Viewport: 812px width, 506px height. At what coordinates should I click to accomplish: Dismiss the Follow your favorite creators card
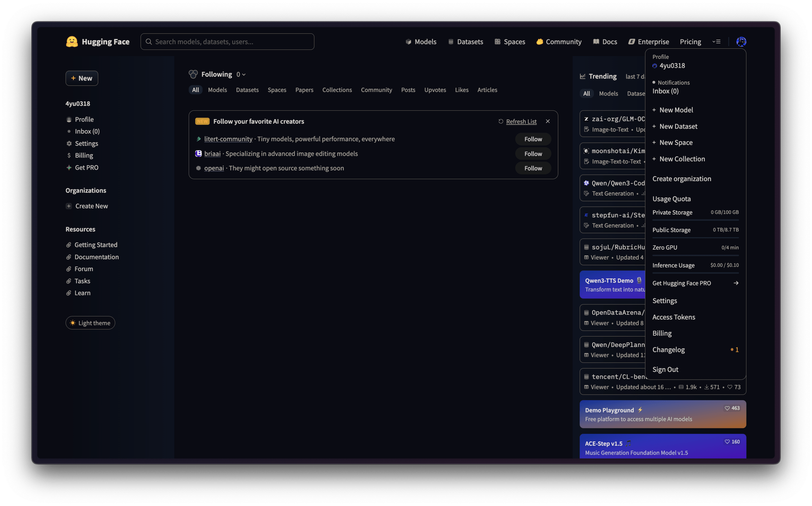[x=548, y=121]
